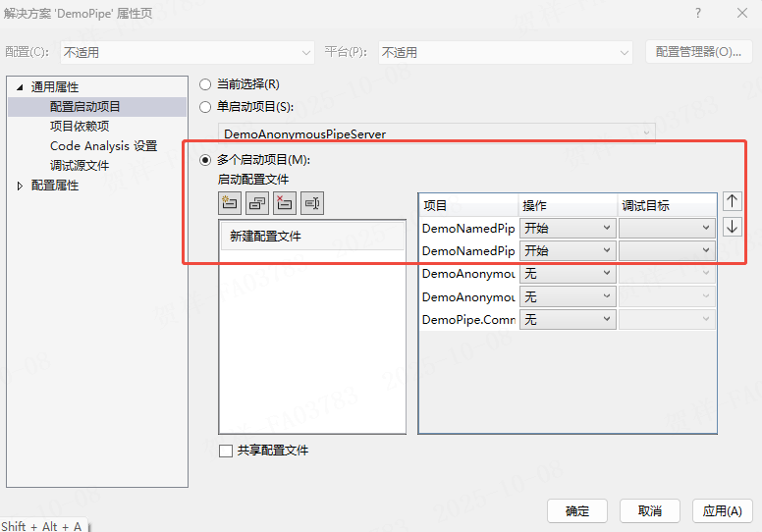Select the 当前选择(R) radio button
Viewport: 762px width, 532px height.
(x=205, y=84)
